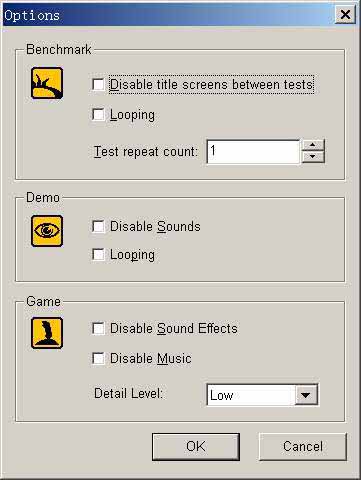The image size is (361, 480).
Task: Click the Game joystick icon
Action: 47,333
